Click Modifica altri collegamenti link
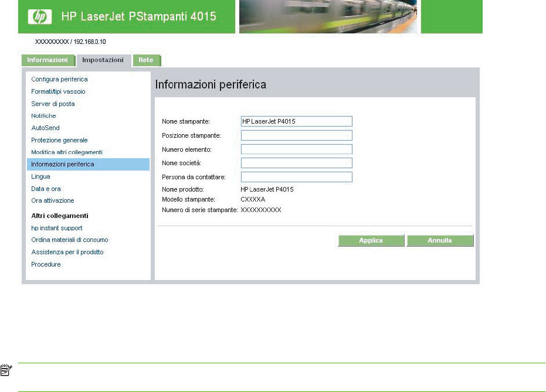The height and width of the screenshot is (392, 546). [67, 152]
